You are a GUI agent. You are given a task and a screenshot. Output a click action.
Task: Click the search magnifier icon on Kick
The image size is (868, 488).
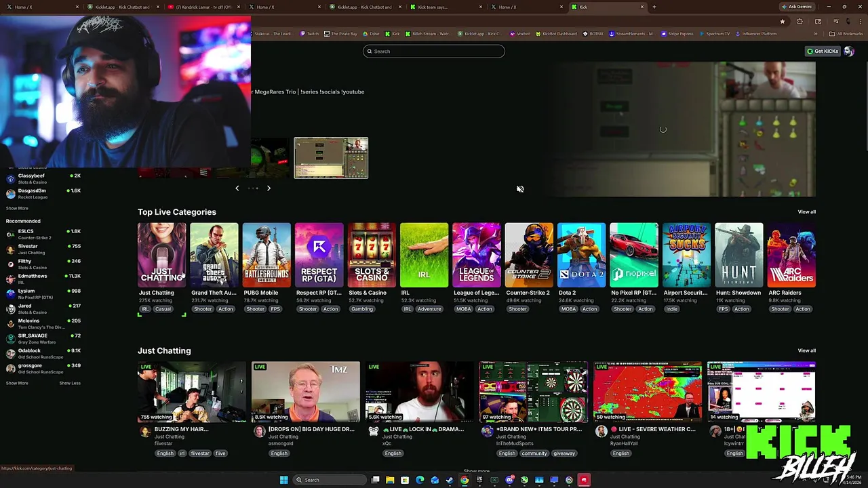[x=370, y=52]
